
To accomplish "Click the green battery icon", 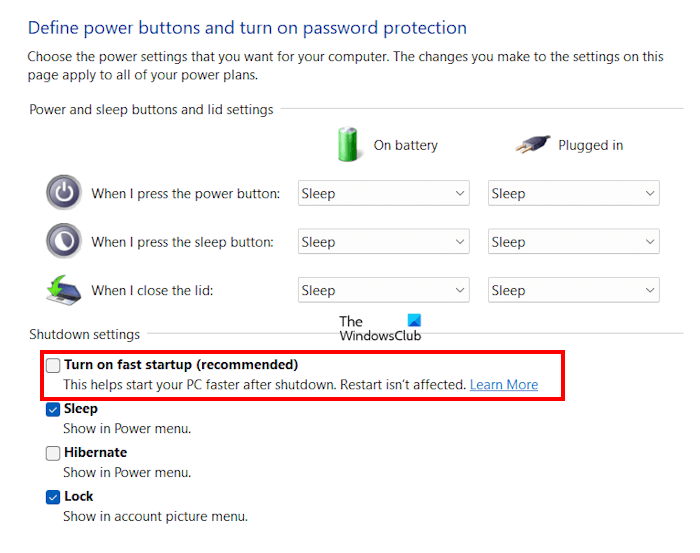I will tap(348, 144).
